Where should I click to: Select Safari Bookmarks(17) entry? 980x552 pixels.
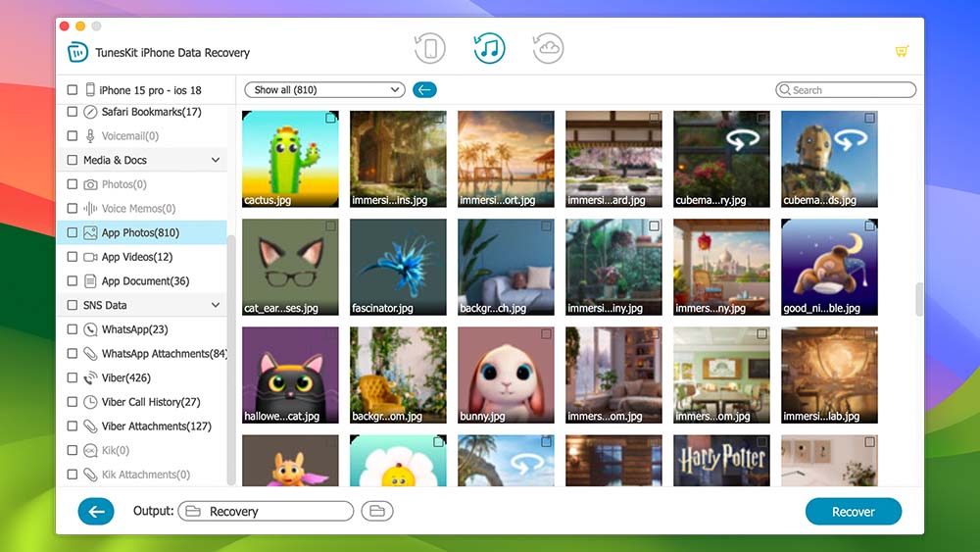coord(142,112)
